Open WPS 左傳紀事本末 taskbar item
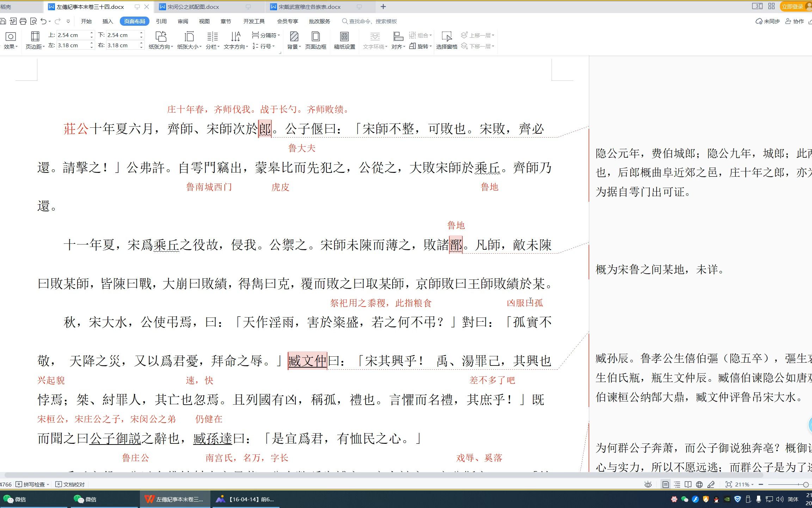 point(175,499)
